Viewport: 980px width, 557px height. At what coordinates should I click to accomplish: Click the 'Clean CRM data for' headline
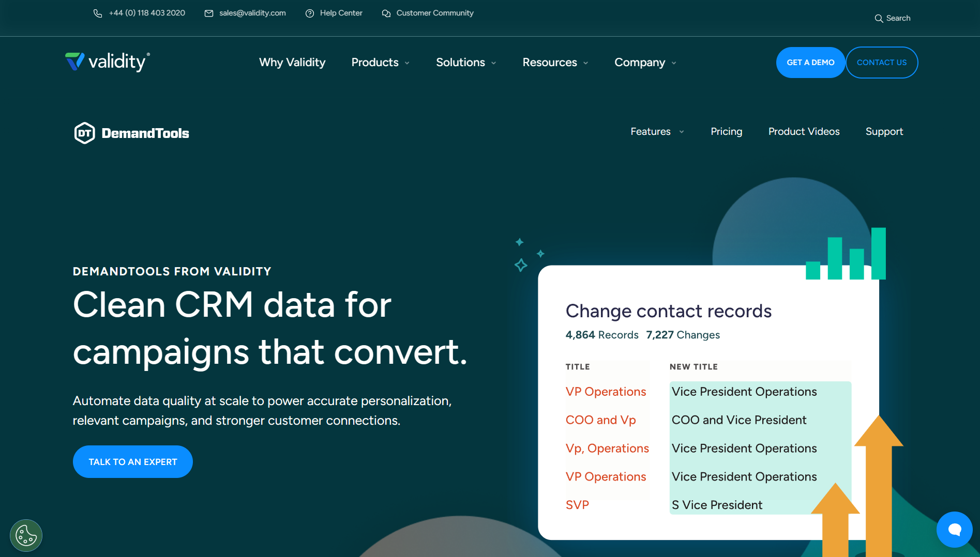point(232,304)
